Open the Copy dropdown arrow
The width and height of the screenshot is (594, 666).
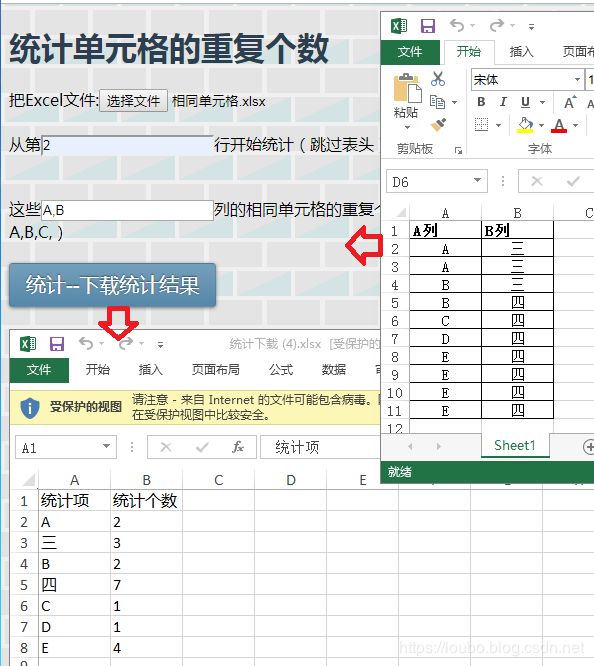[454, 102]
